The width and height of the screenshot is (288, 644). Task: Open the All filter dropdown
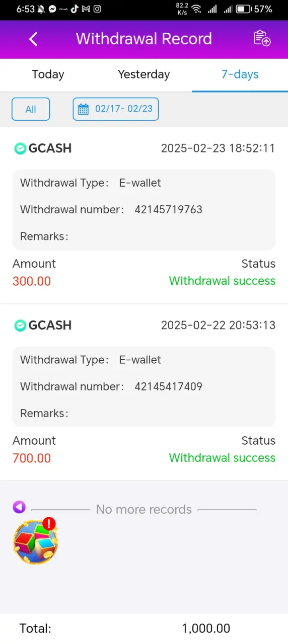click(x=31, y=109)
